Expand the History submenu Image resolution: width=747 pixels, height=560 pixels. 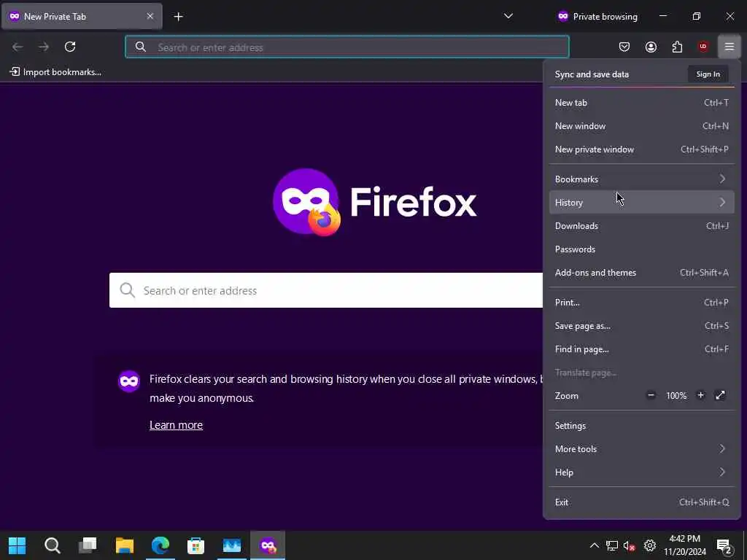(642, 203)
